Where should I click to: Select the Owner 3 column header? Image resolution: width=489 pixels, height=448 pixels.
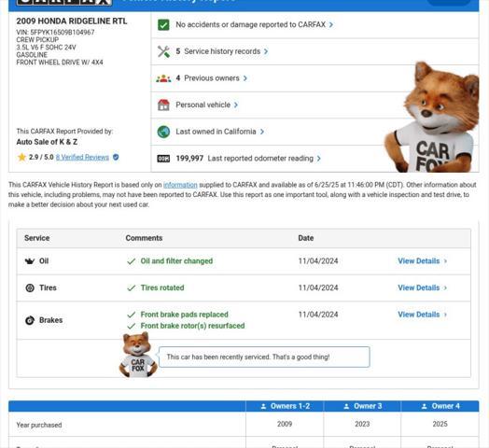pyautogui.click(x=362, y=406)
